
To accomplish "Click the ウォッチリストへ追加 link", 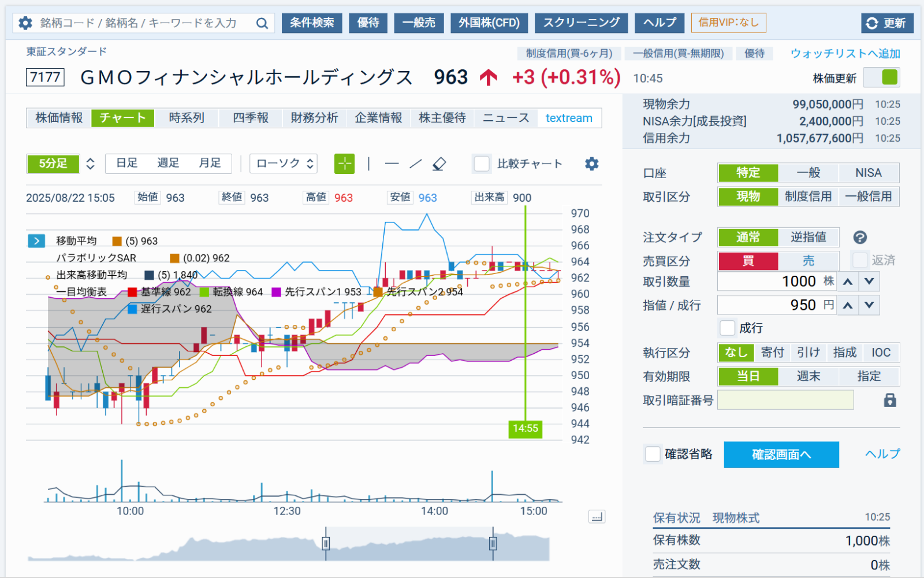I will 844,52.
